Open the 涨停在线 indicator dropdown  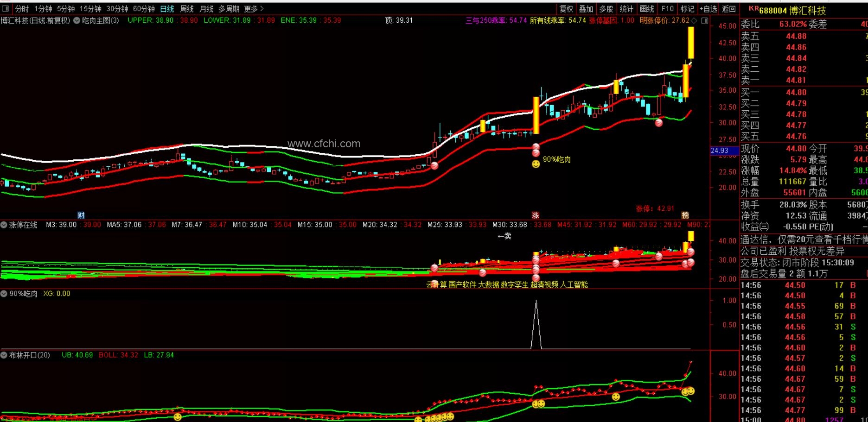[4, 225]
